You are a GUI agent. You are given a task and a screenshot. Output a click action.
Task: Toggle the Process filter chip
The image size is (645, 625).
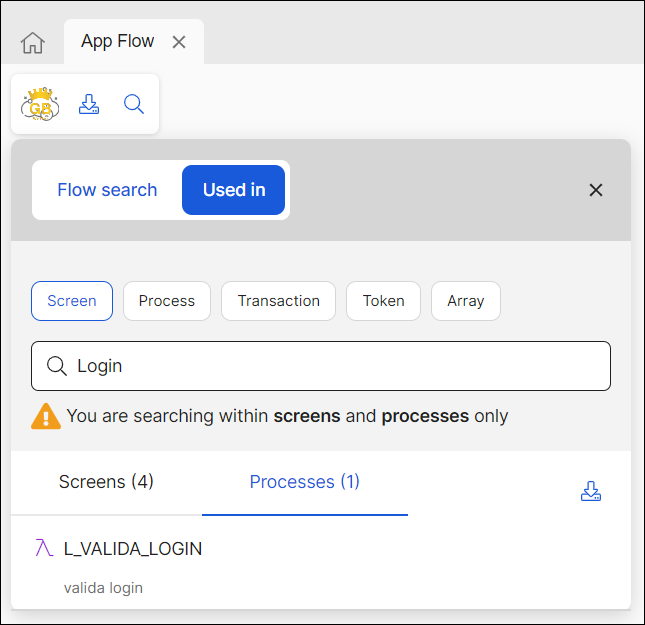pyautogui.click(x=167, y=301)
